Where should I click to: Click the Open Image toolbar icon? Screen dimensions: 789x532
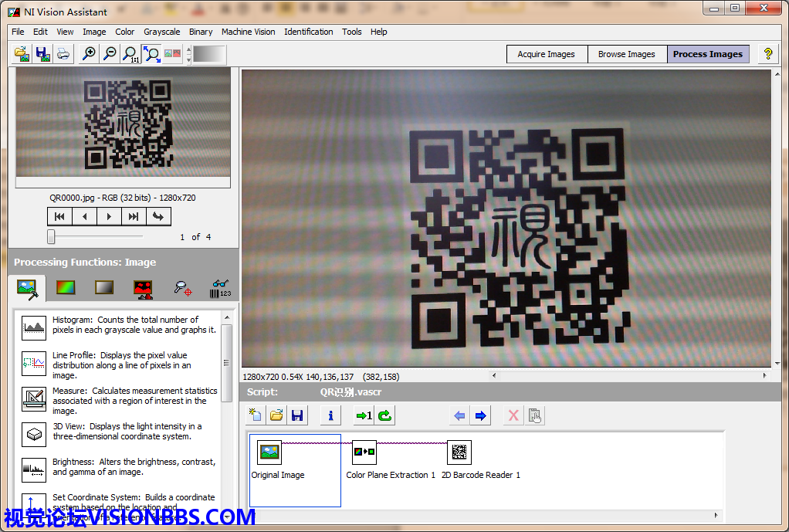click(22, 54)
